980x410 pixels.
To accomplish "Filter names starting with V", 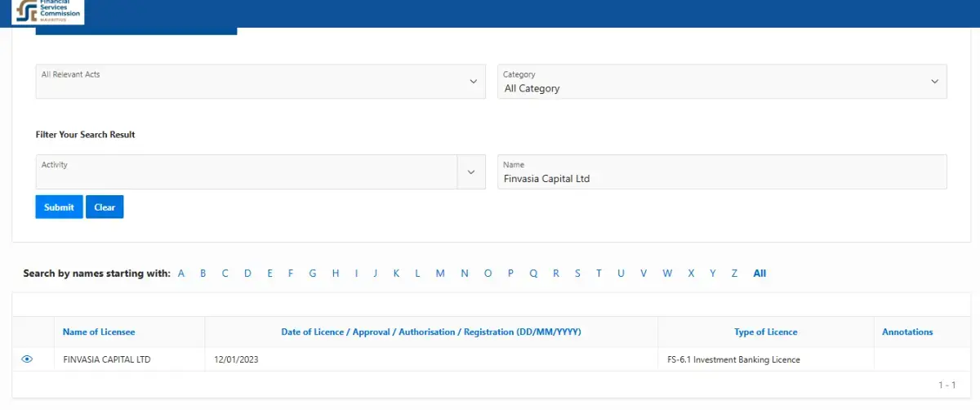I will tap(644, 274).
